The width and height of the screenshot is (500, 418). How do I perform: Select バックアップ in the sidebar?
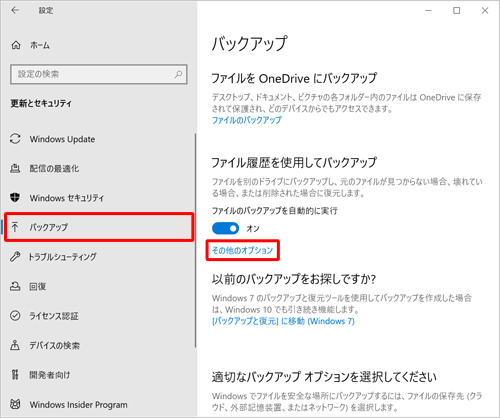coord(99,227)
